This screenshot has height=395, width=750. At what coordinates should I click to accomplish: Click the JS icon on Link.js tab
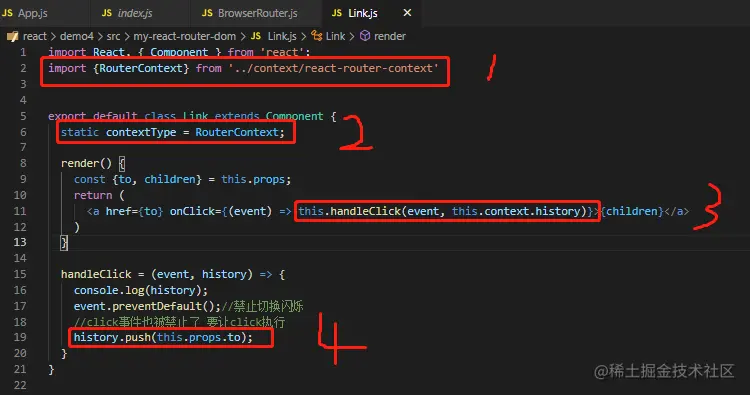[337, 13]
